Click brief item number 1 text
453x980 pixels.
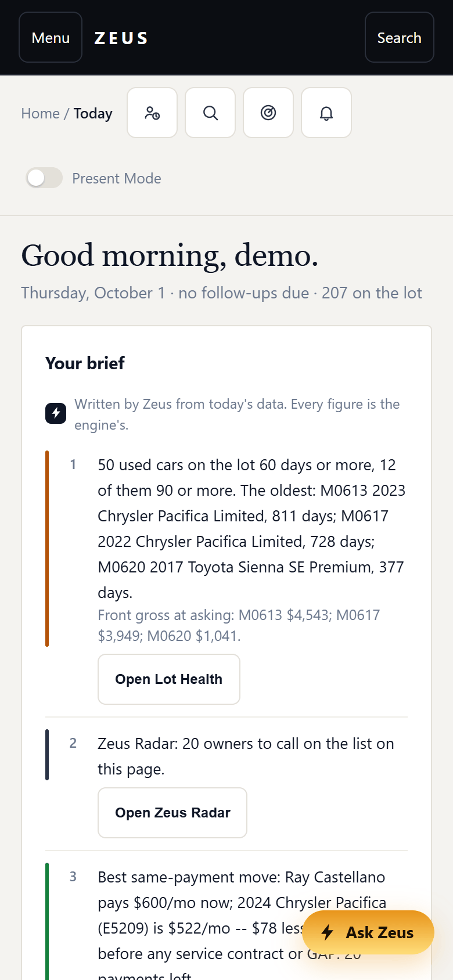pyautogui.click(x=251, y=528)
